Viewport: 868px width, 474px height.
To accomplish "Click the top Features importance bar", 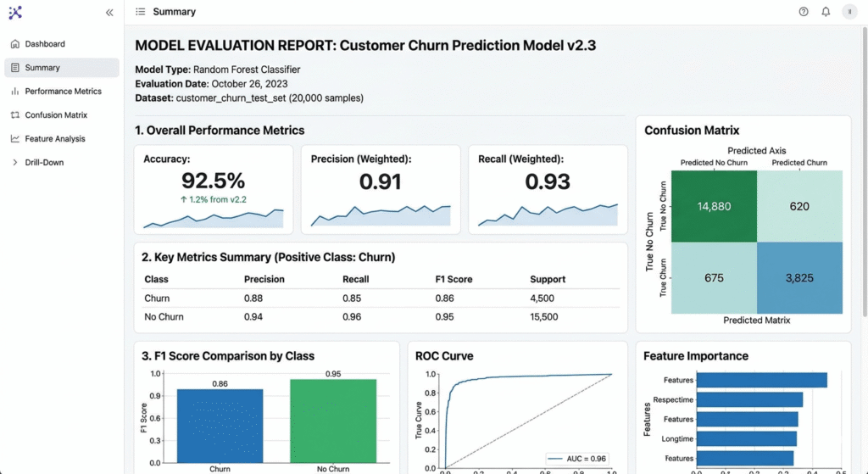I will [762, 380].
